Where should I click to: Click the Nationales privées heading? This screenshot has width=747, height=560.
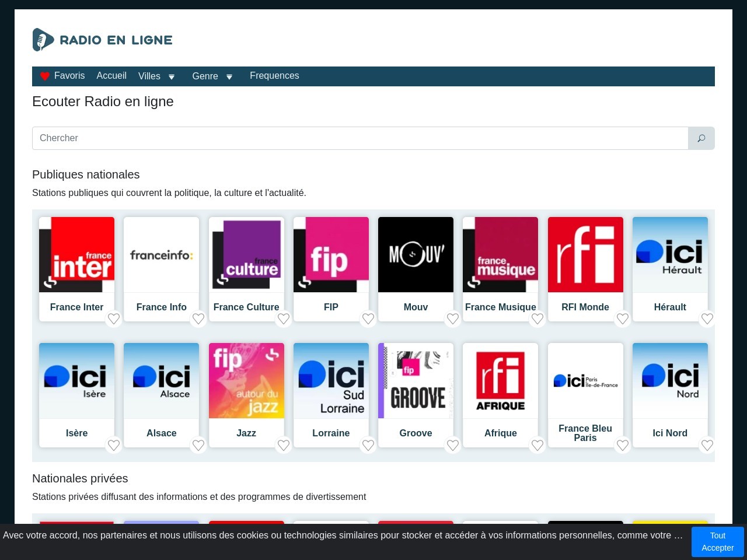pyautogui.click(x=80, y=478)
